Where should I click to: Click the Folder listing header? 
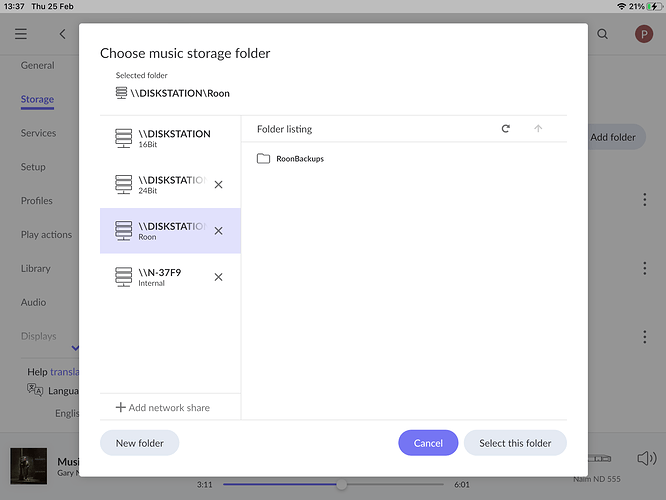(x=285, y=129)
